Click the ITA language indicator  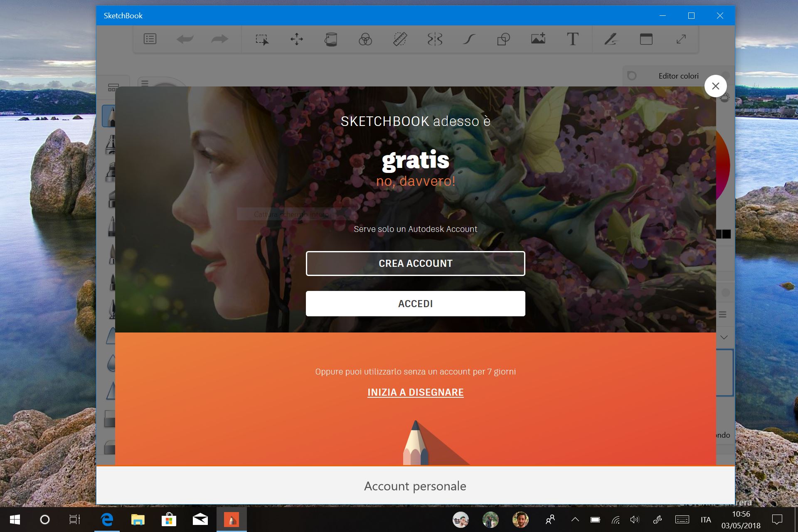click(706, 520)
